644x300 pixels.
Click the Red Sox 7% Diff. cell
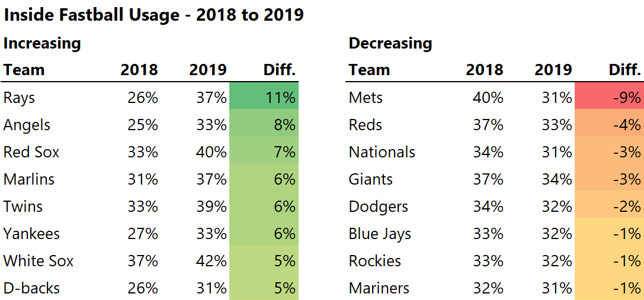point(264,152)
